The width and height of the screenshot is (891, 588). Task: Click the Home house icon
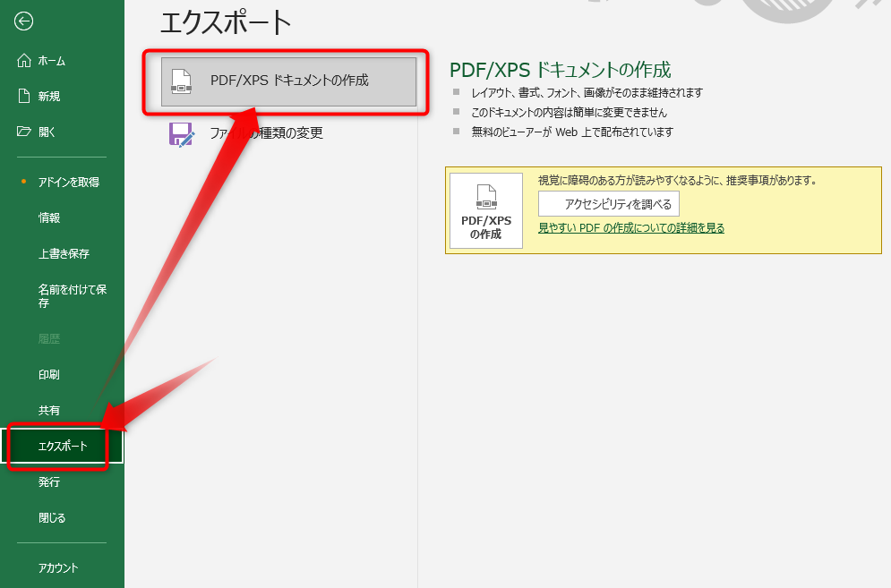(24, 60)
